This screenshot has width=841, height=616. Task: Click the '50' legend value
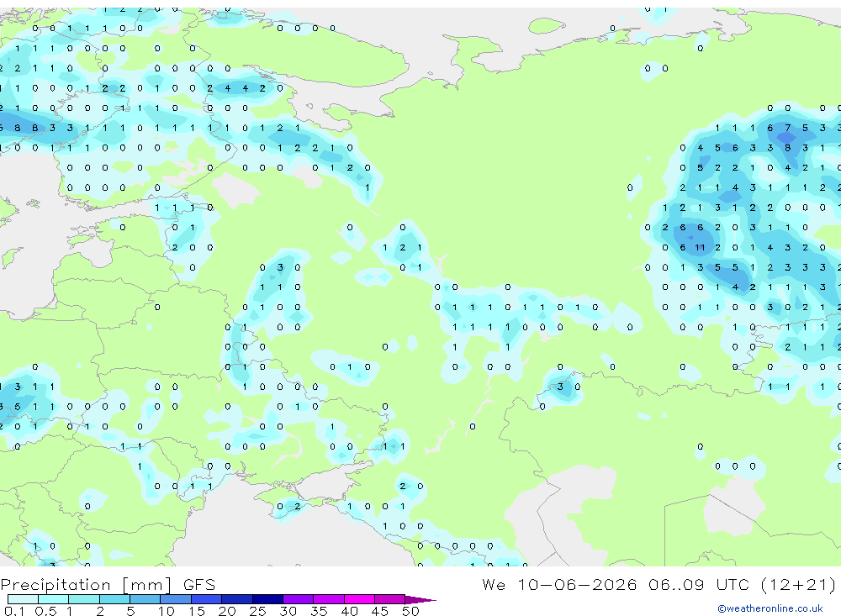pyautogui.click(x=410, y=611)
